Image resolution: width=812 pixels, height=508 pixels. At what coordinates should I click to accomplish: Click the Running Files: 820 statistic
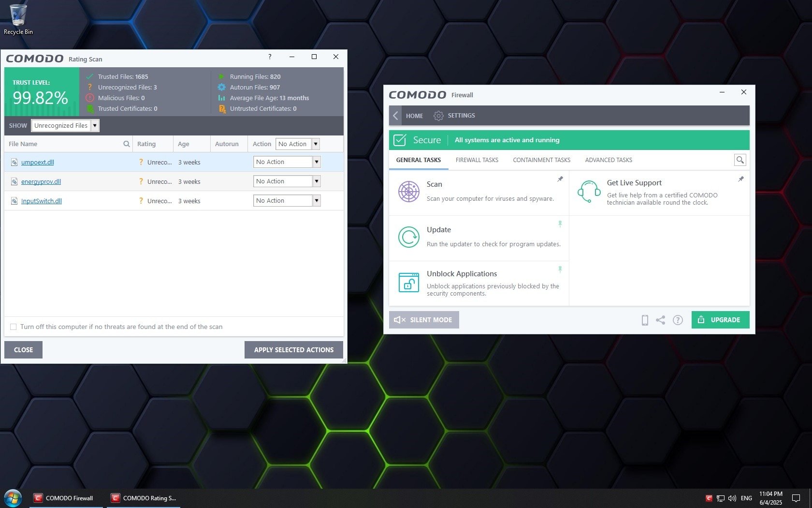click(255, 77)
